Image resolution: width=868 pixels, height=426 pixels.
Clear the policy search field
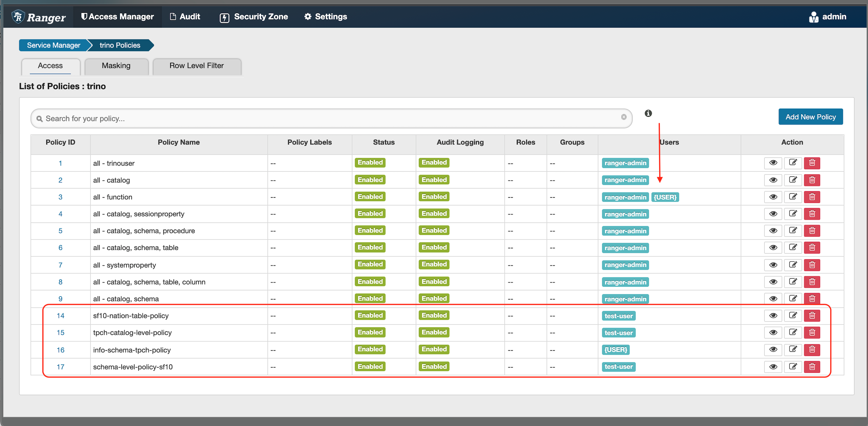pos(624,117)
